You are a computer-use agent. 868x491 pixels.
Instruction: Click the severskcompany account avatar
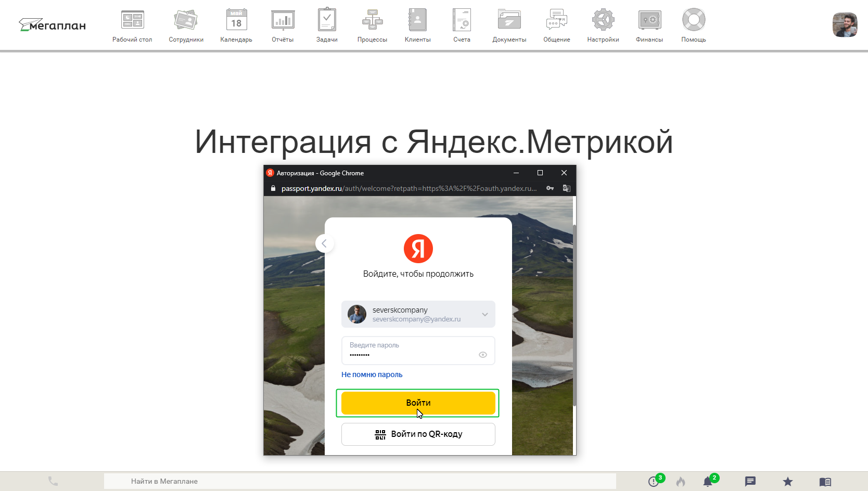click(357, 314)
